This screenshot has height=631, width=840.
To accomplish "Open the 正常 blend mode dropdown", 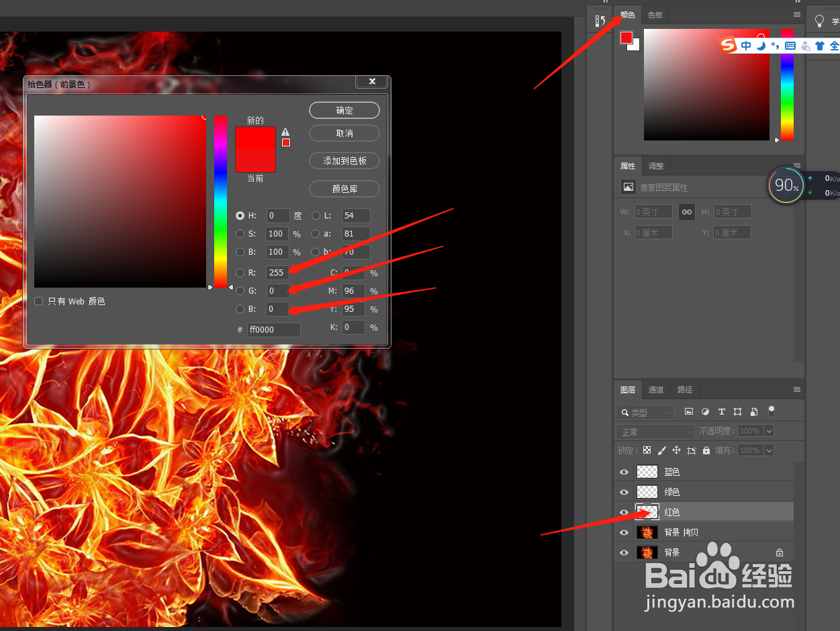I will click(x=655, y=431).
